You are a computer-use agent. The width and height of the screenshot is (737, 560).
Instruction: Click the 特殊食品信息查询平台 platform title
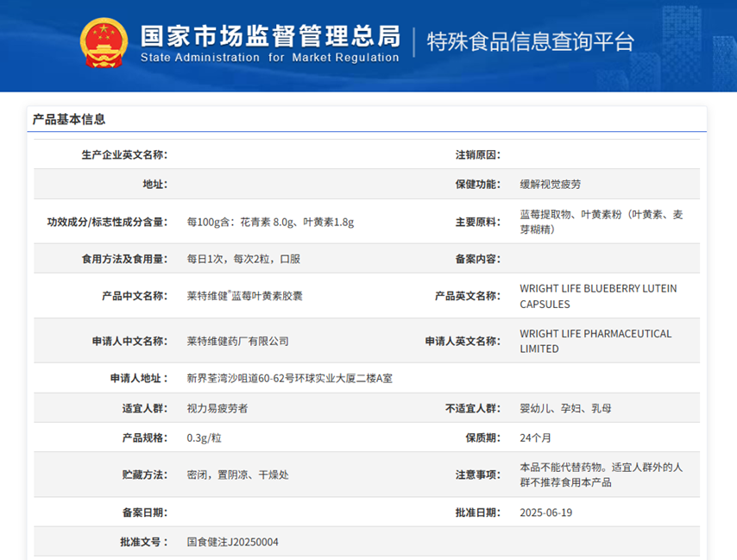pyautogui.click(x=531, y=41)
